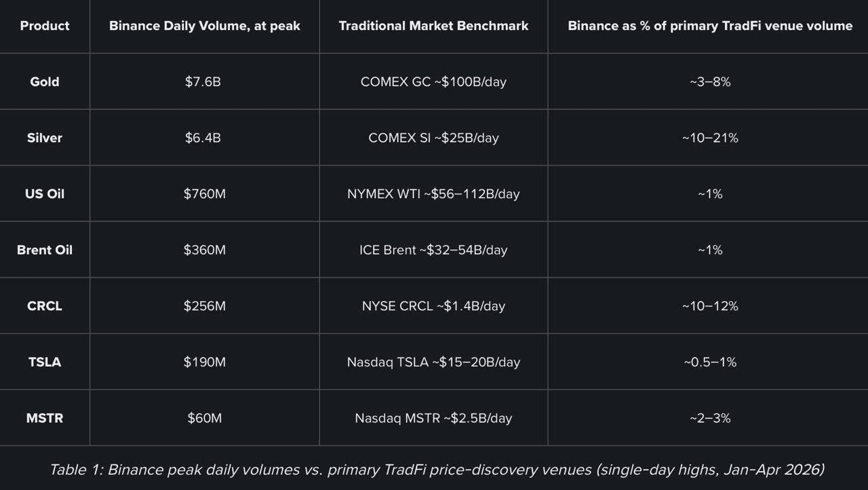Select the Silver row label
The image size is (868, 490).
[45, 138]
